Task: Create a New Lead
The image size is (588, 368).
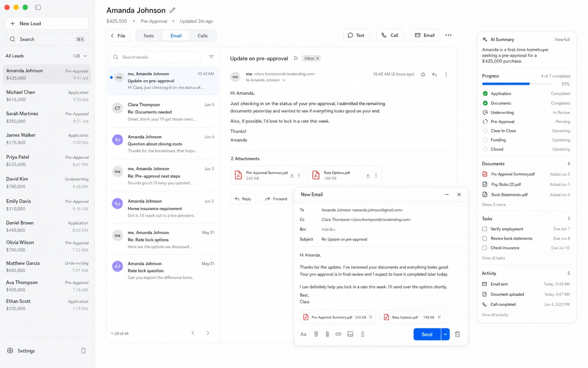Action: pos(47,23)
